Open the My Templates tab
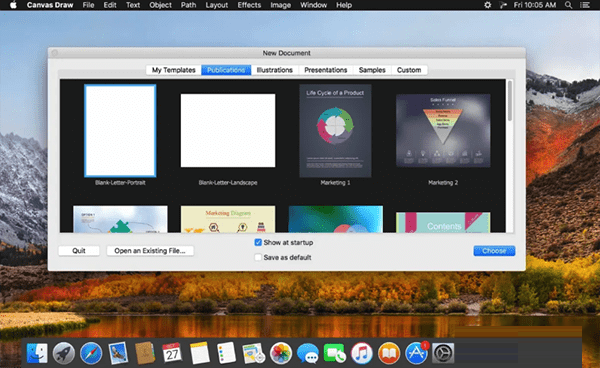 (x=174, y=70)
